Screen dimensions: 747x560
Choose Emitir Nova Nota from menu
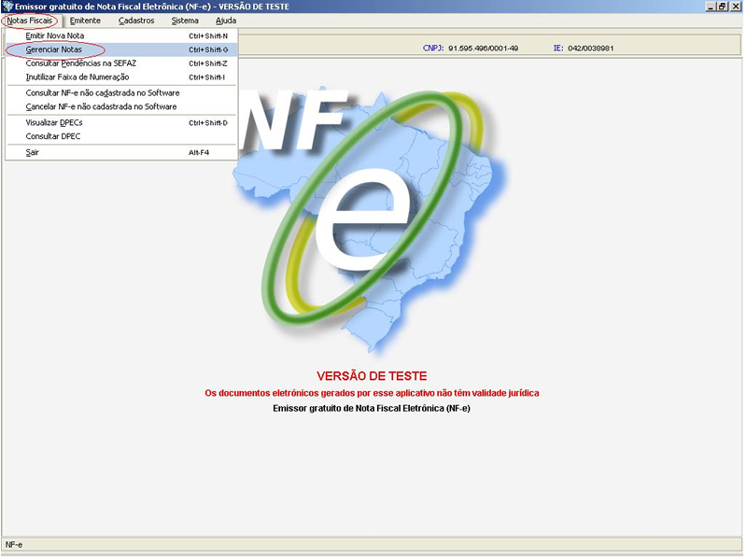[121, 35]
